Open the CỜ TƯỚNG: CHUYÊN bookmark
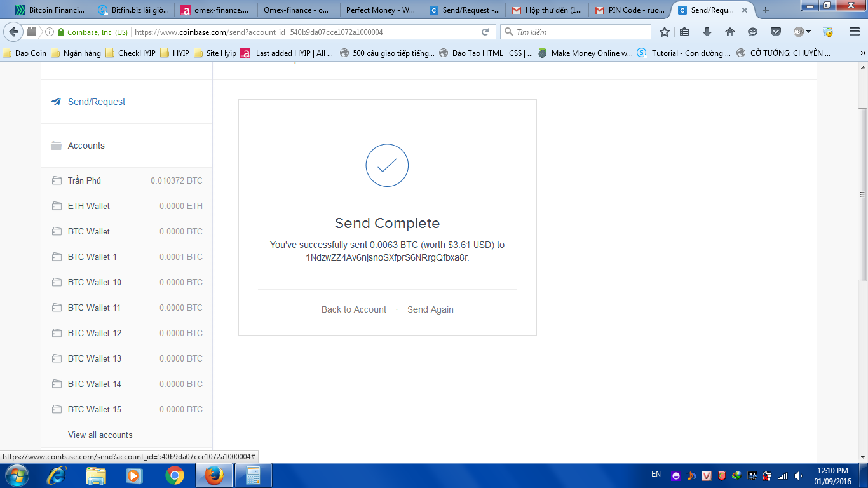Screen dimensions: 868x488 [783, 53]
